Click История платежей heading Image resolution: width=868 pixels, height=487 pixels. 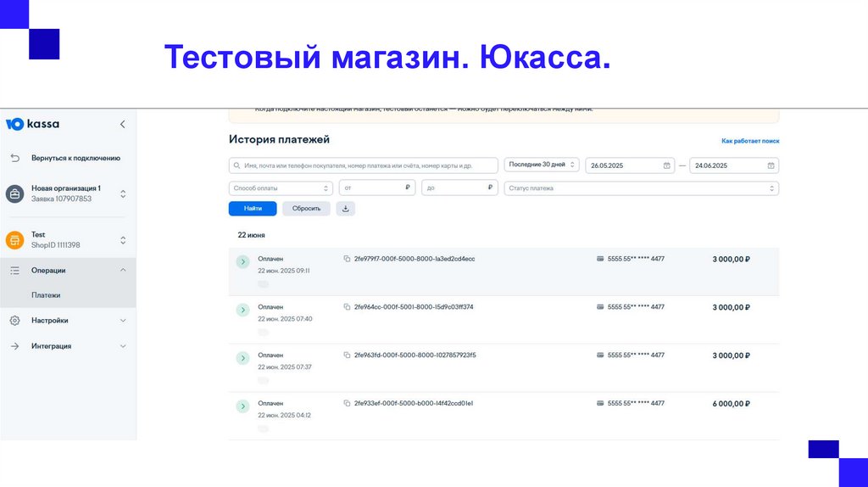coord(279,140)
